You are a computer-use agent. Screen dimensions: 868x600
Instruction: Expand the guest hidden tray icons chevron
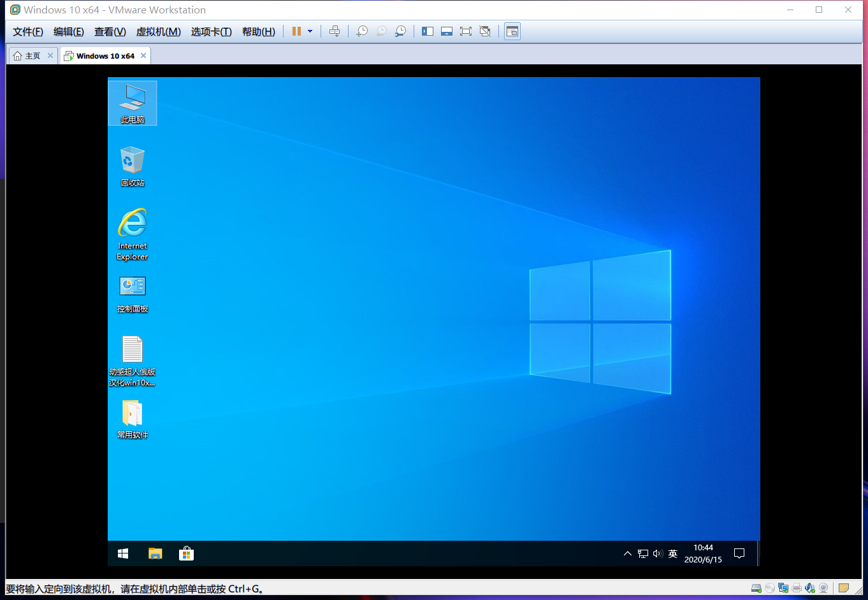click(628, 554)
